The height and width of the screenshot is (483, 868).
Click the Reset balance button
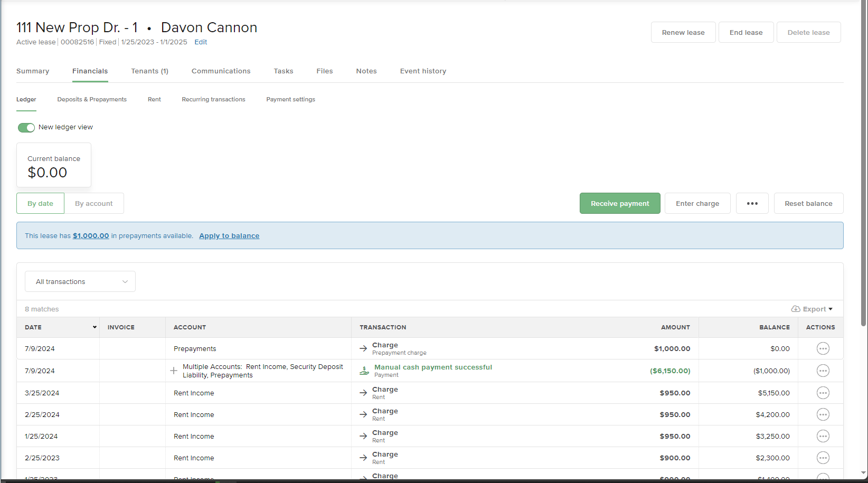[x=808, y=203]
